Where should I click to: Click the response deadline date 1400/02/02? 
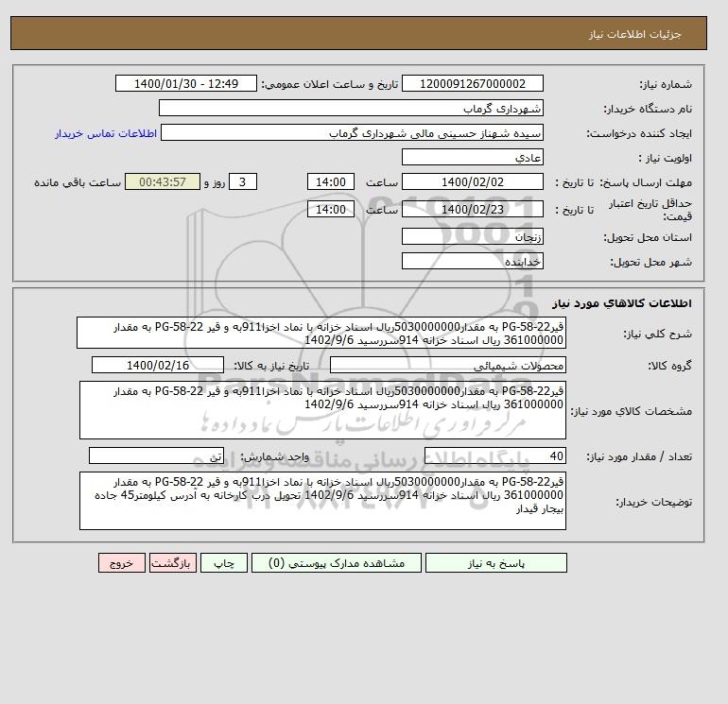coord(472,182)
